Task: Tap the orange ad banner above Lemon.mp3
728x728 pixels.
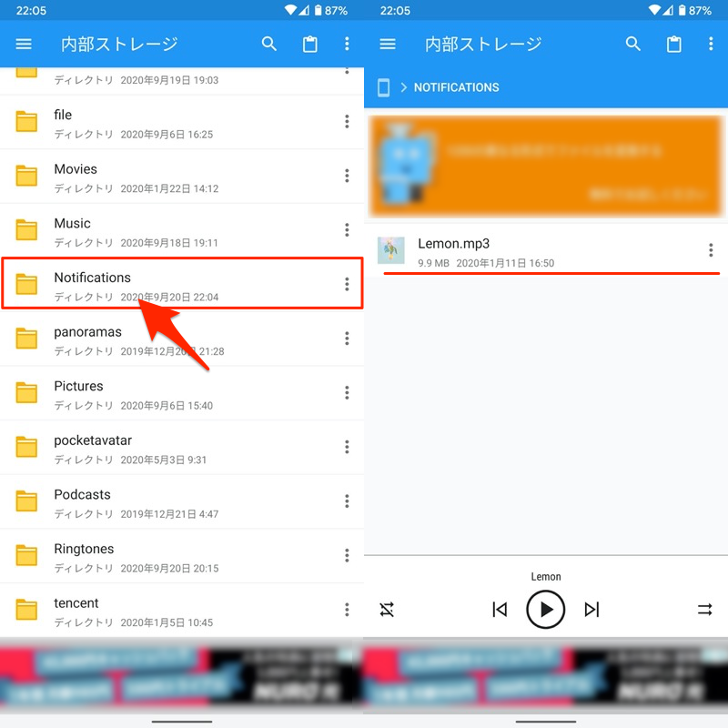Action: (545, 166)
